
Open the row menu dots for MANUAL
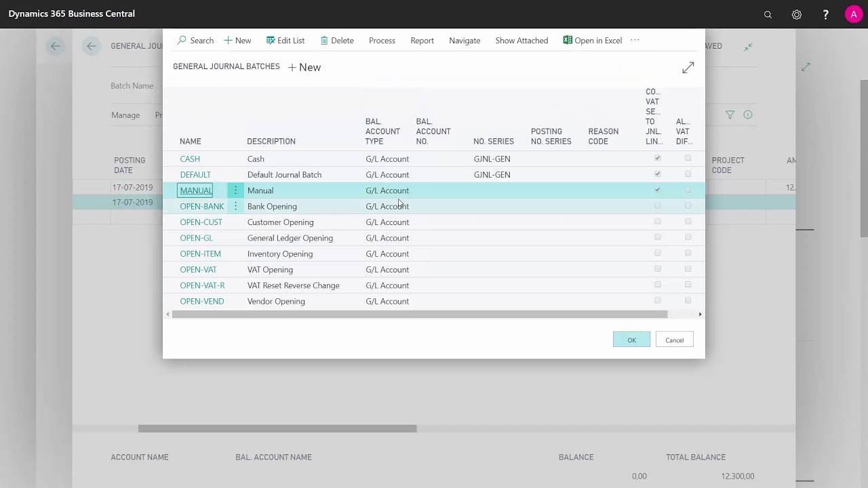click(235, 190)
